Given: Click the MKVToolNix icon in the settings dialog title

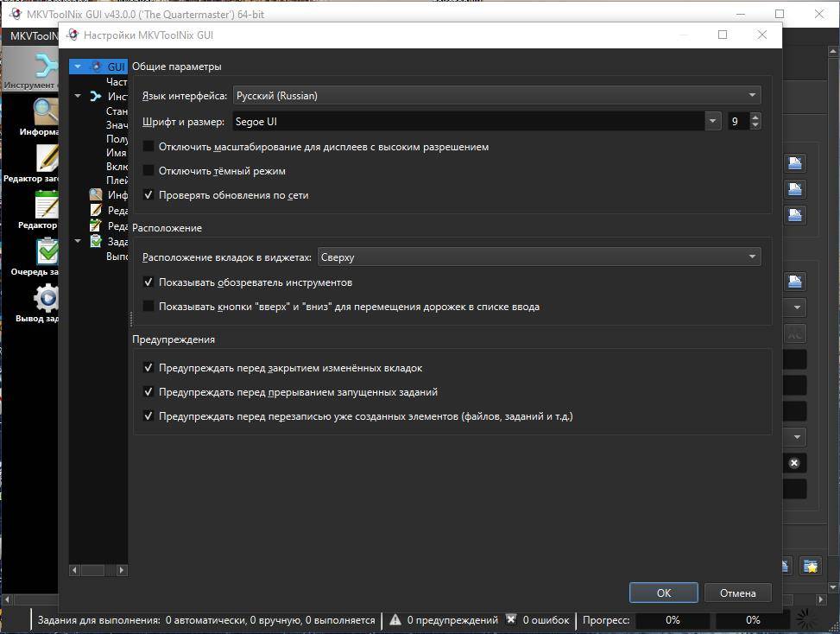Looking at the screenshot, I should (x=73, y=35).
